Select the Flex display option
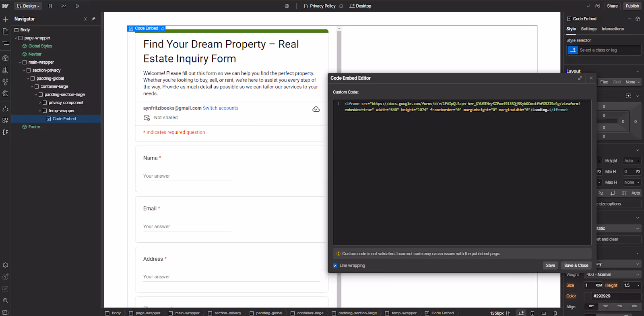Image resolution: width=644 pixels, height=316 pixels. [x=604, y=82]
